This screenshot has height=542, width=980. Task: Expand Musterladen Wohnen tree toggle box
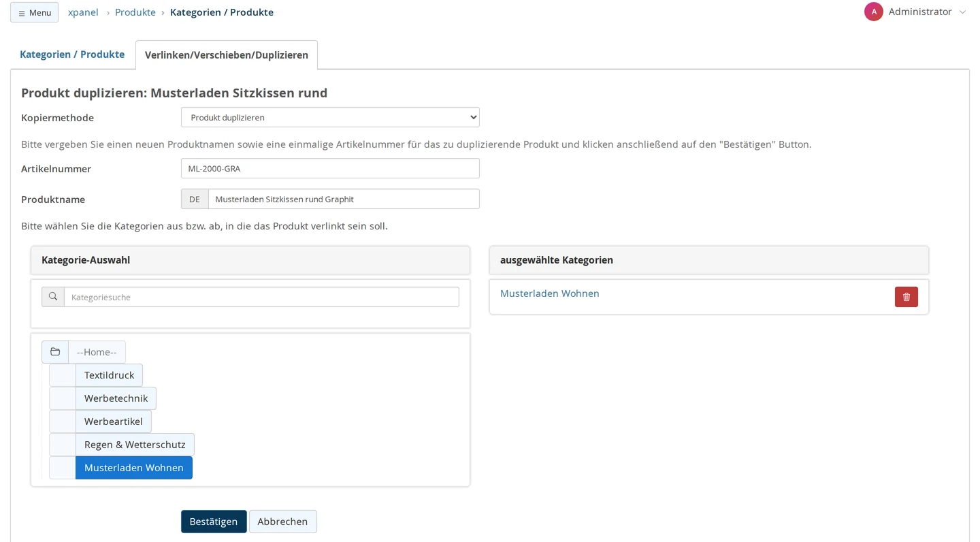63,468
